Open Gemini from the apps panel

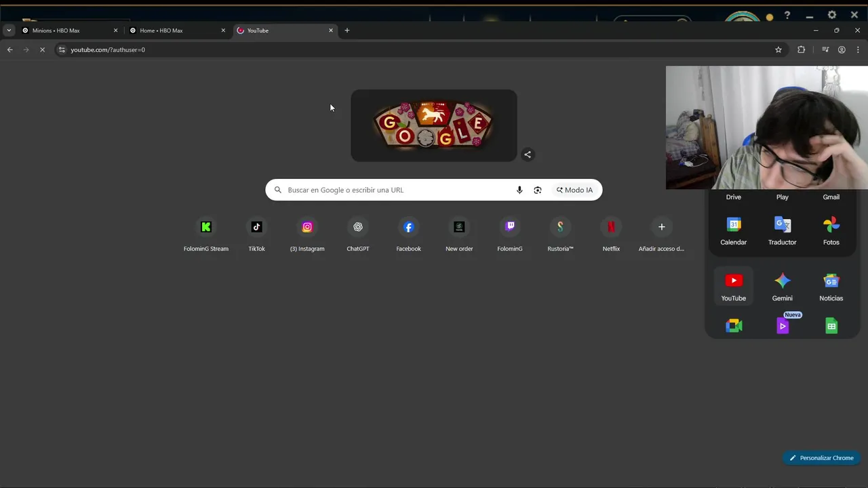click(783, 286)
